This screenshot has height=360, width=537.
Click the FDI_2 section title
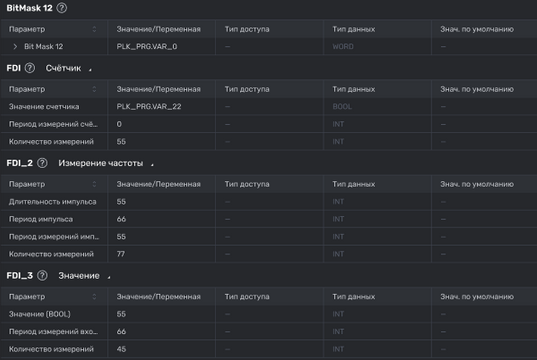[20, 163]
